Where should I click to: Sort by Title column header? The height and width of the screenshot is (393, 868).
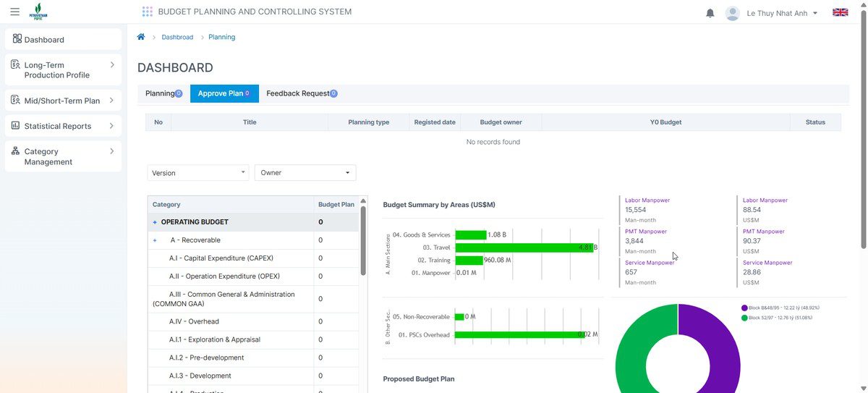(250, 122)
